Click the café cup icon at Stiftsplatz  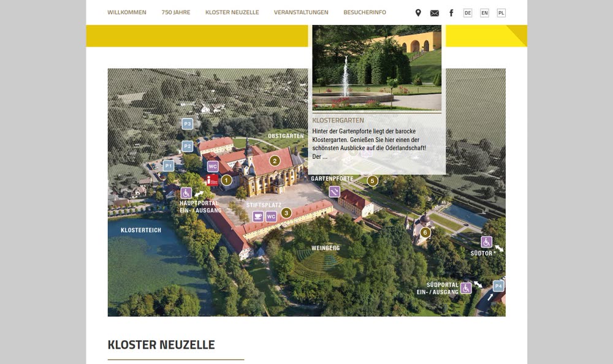point(258,216)
